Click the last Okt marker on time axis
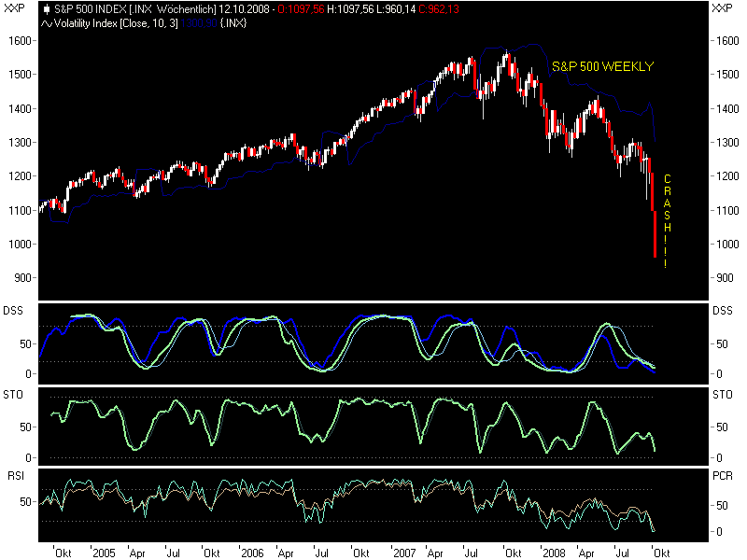 point(662,553)
